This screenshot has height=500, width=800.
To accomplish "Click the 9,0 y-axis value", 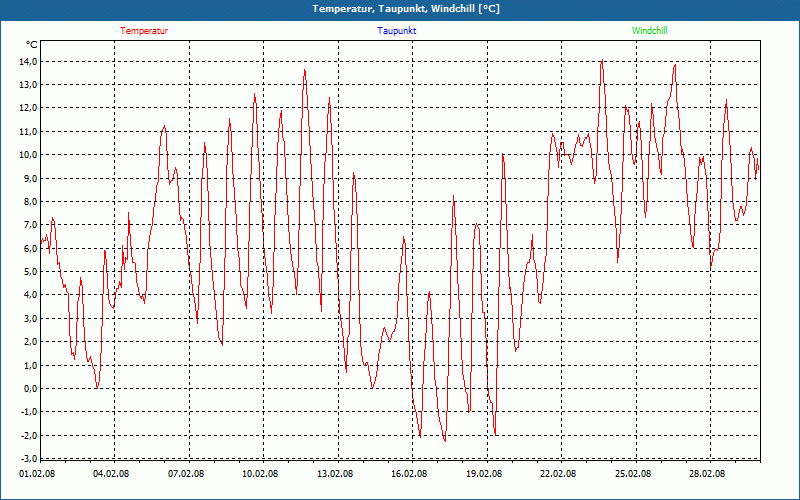I will tap(30, 179).
